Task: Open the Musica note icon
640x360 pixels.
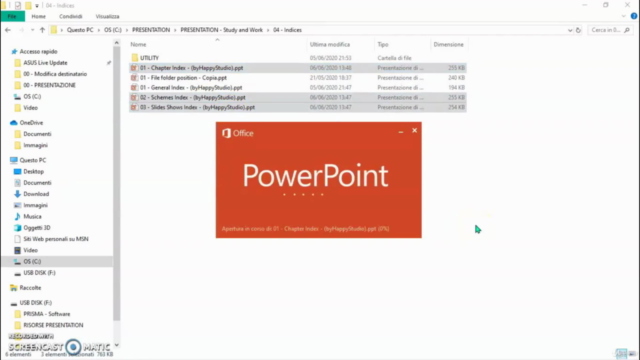Action: pos(17,216)
